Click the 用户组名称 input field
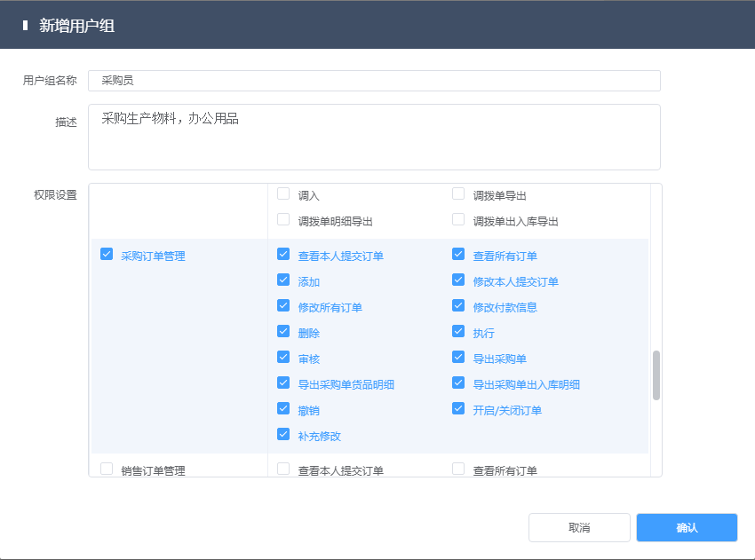Image resolution: width=755 pixels, height=560 pixels. click(374, 81)
